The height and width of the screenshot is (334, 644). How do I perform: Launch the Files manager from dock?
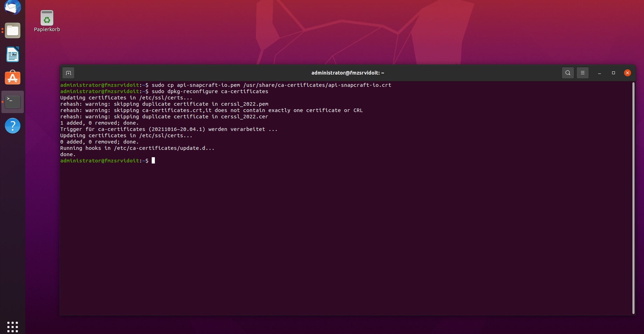13,31
